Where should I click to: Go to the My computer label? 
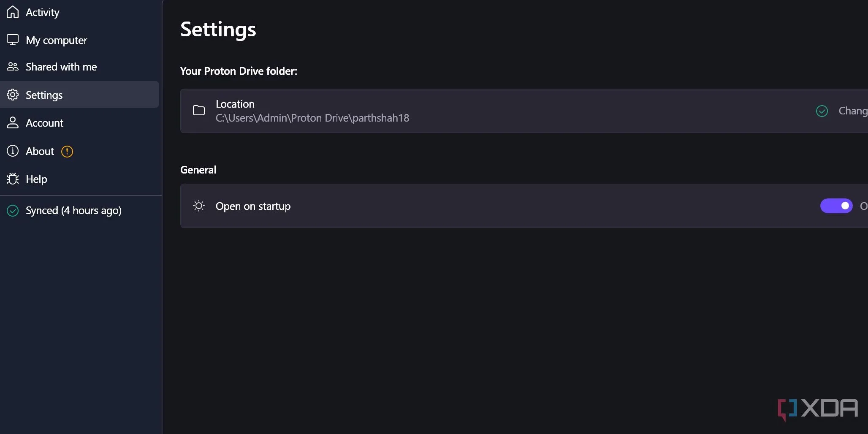tap(57, 40)
